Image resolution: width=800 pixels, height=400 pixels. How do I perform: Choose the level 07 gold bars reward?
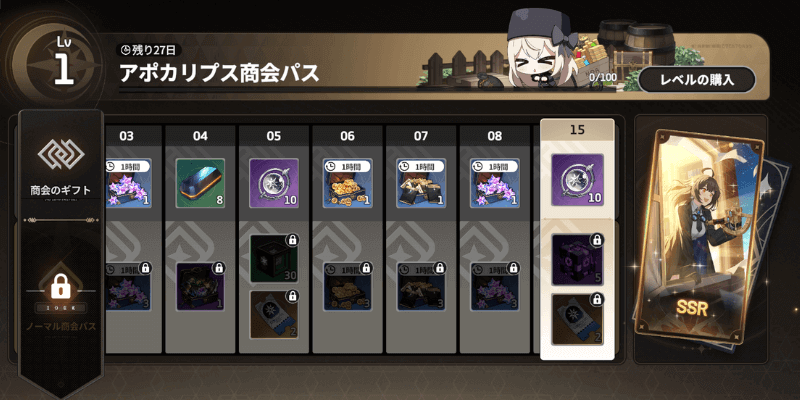pyautogui.click(x=421, y=183)
